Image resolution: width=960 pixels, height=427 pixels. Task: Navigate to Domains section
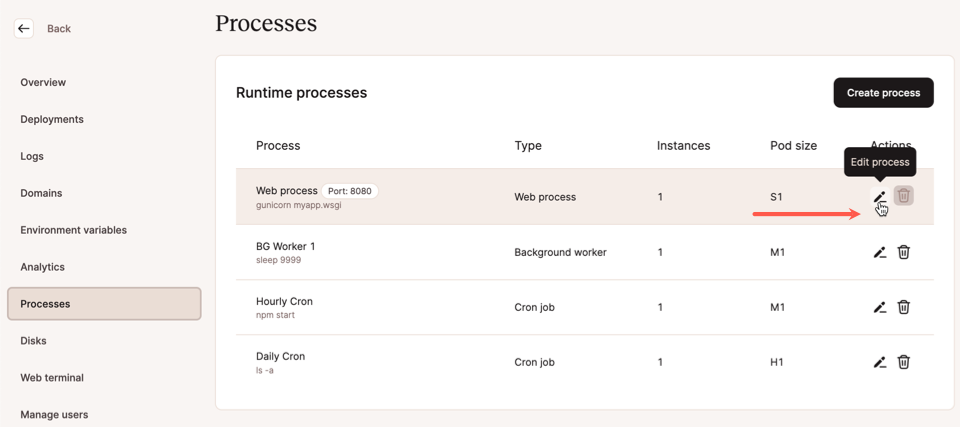click(x=41, y=193)
